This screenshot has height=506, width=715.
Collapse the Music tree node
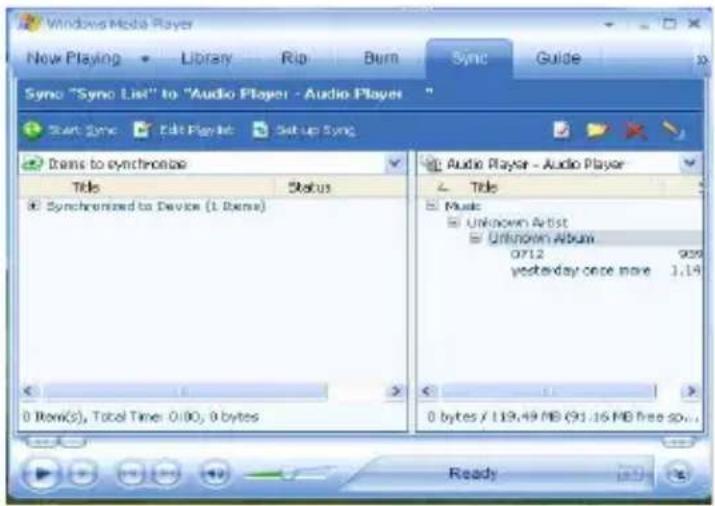[431, 206]
